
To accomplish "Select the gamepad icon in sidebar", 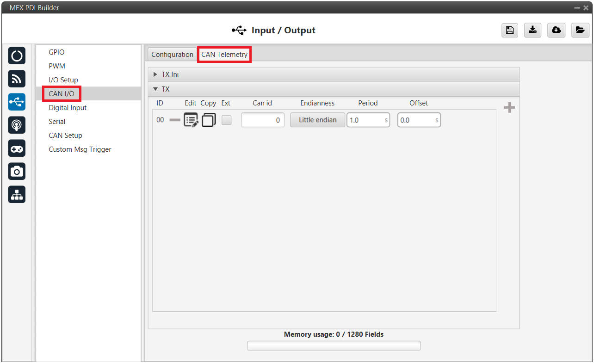I will point(17,148).
